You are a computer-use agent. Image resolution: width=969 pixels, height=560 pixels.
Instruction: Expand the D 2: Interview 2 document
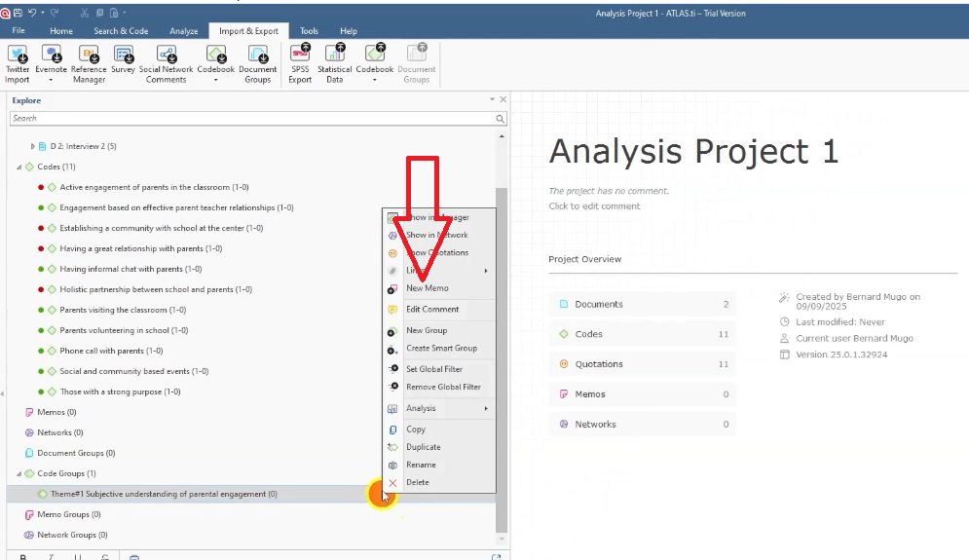pyautogui.click(x=33, y=146)
